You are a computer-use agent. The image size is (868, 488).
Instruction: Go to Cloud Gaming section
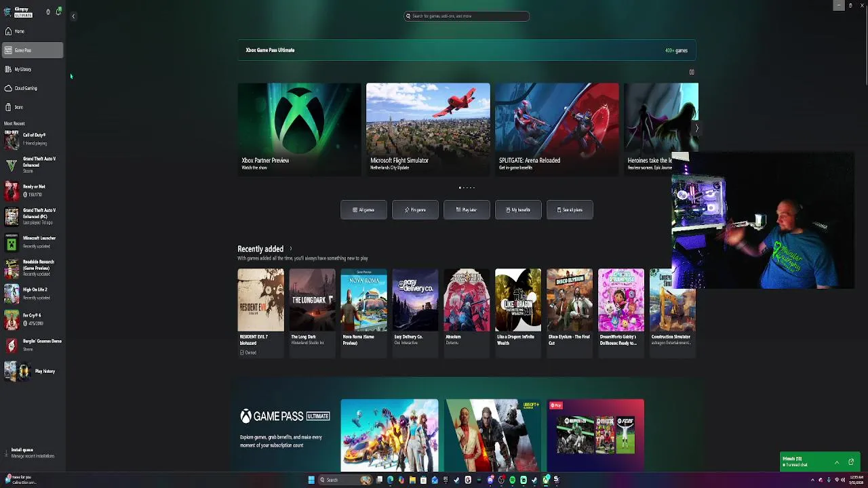pyautogui.click(x=33, y=88)
